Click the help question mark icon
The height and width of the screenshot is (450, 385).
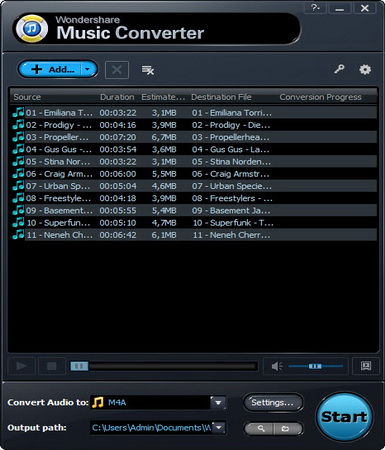(x=315, y=7)
